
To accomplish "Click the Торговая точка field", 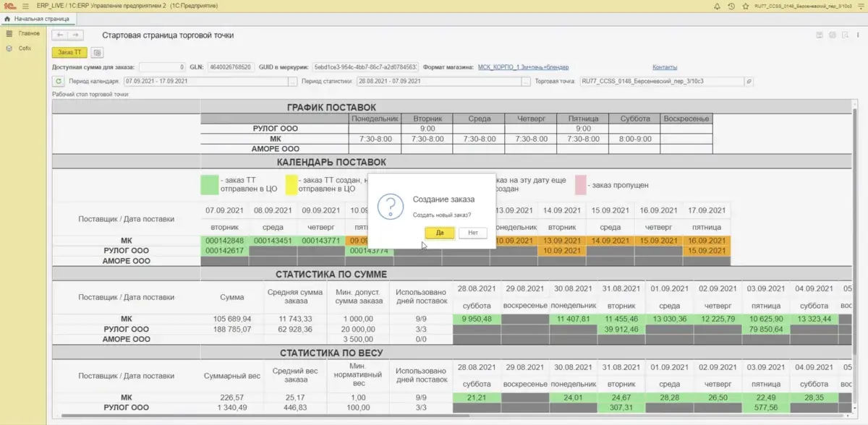I will tap(662, 81).
